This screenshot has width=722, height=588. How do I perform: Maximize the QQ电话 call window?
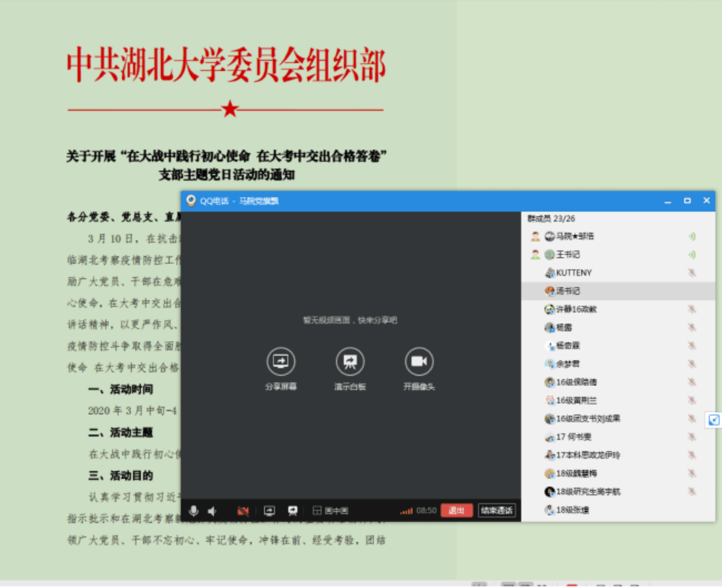pos(687,201)
